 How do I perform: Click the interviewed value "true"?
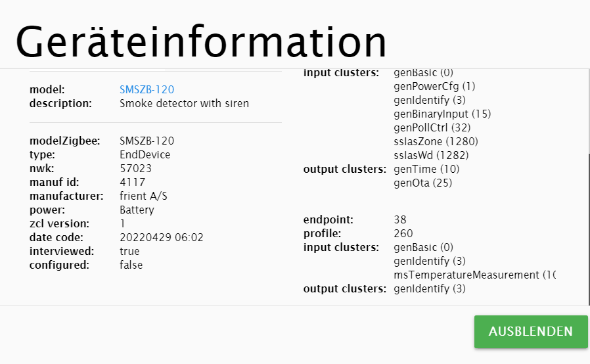pyautogui.click(x=129, y=251)
